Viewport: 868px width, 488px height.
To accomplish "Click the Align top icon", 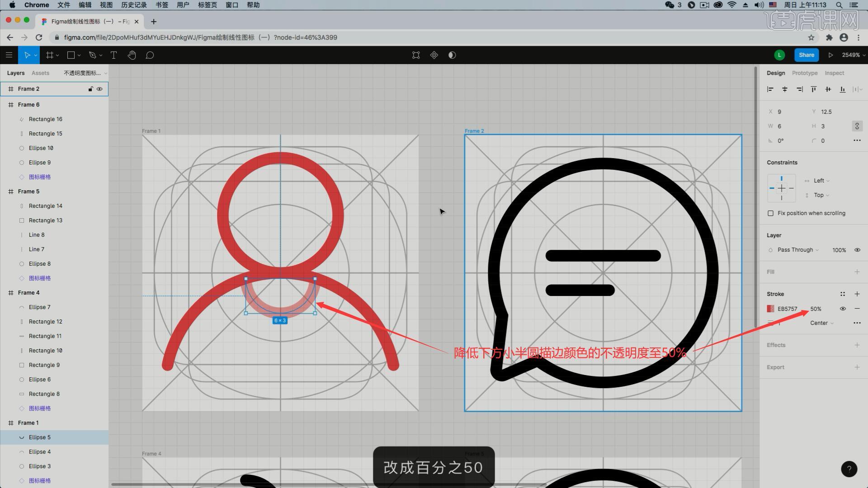I will (x=814, y=89).
